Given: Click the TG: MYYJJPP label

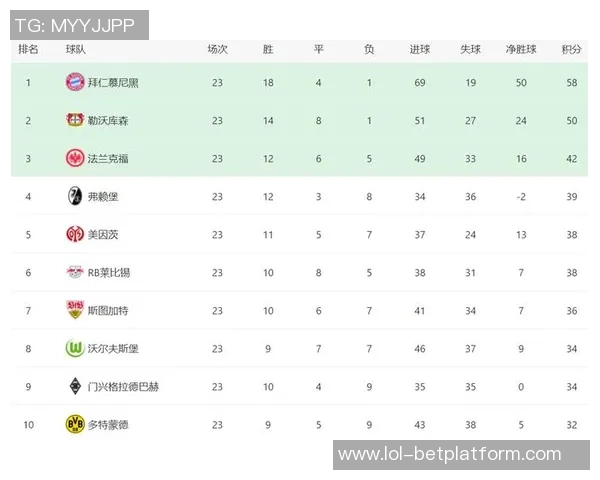Looking at the screenshot, I should coord(76,24).
